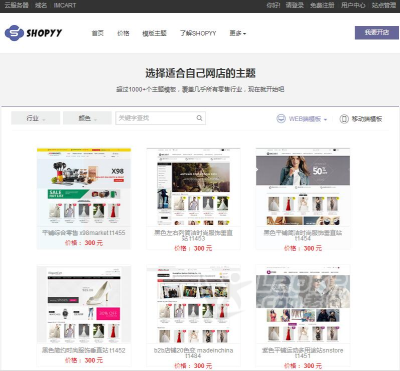The width and height of the screenshot is (400, 371).
Task: Click the SHOPYY logo
Action: point(33,33)
